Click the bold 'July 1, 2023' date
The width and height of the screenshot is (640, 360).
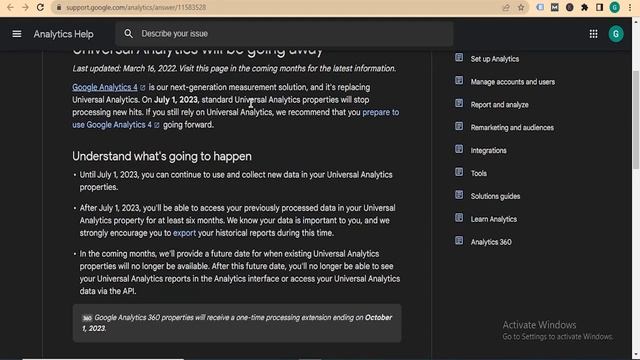tap(176, 100)
